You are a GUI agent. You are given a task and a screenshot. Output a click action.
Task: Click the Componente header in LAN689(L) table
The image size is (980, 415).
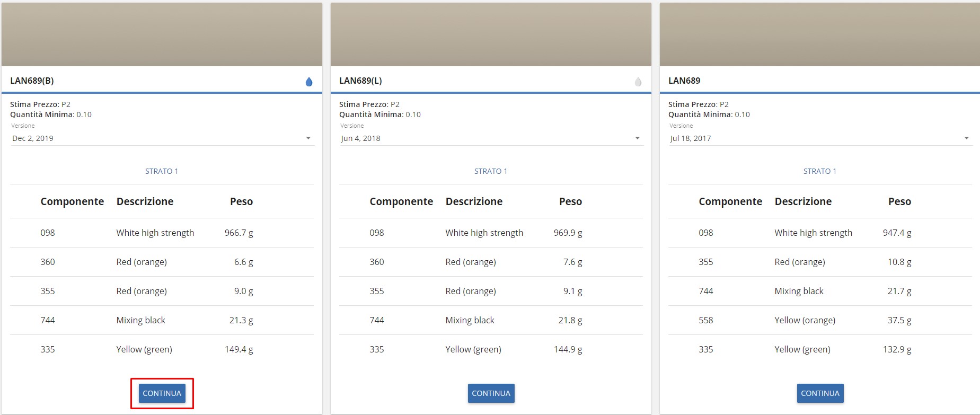pos(401,201)
